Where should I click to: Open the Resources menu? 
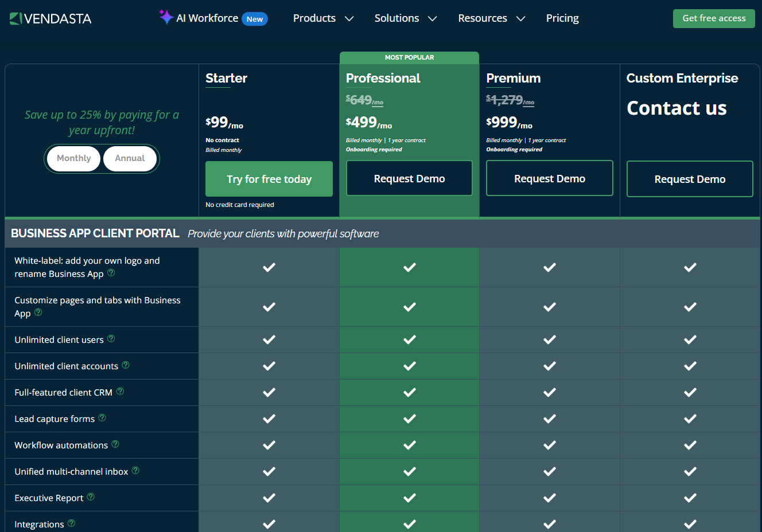coord(483,18)
